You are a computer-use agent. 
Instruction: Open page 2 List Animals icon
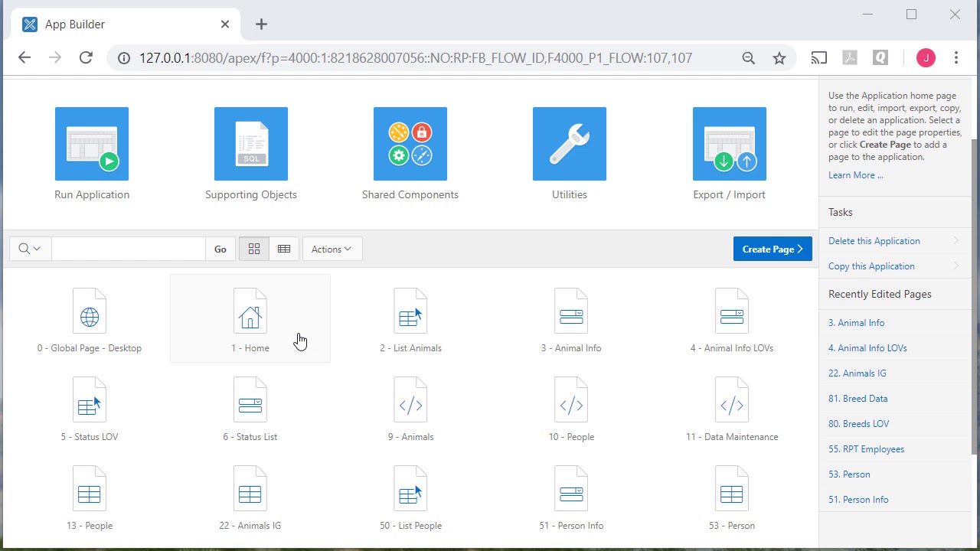(410, 311)
